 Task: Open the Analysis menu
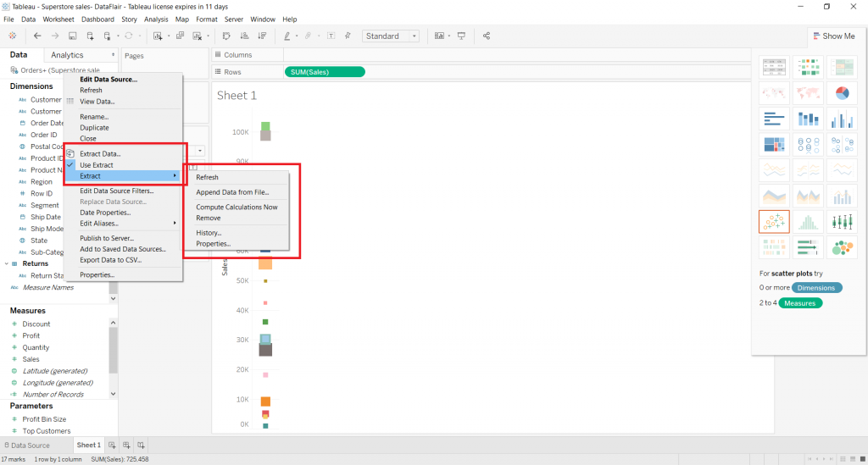[x=156, y=19]
